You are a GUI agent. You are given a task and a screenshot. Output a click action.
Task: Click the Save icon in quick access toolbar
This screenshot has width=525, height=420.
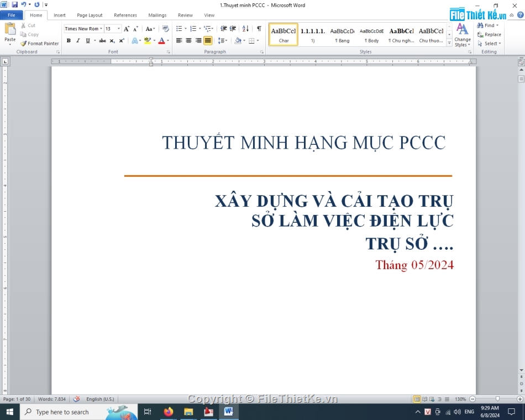(14, 4)
